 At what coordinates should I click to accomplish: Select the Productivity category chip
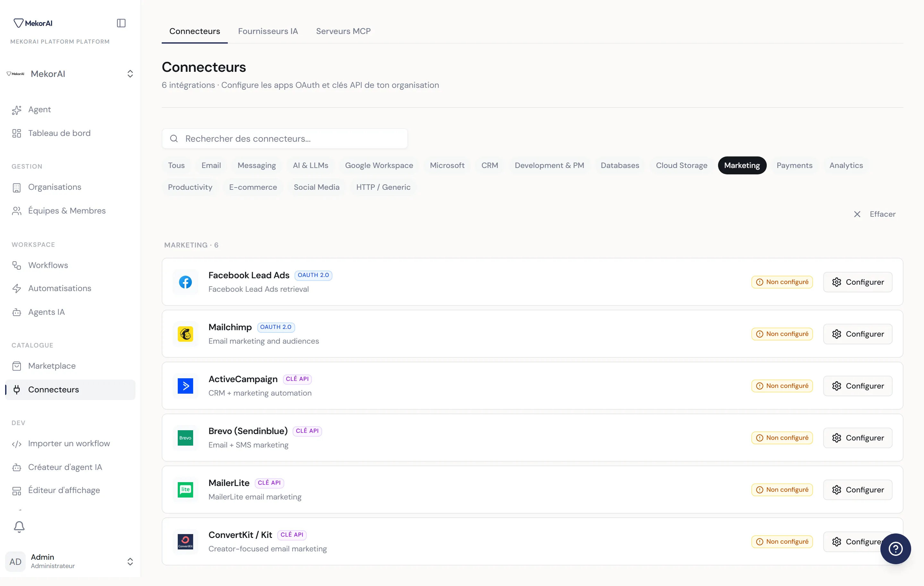click(190, 187)
